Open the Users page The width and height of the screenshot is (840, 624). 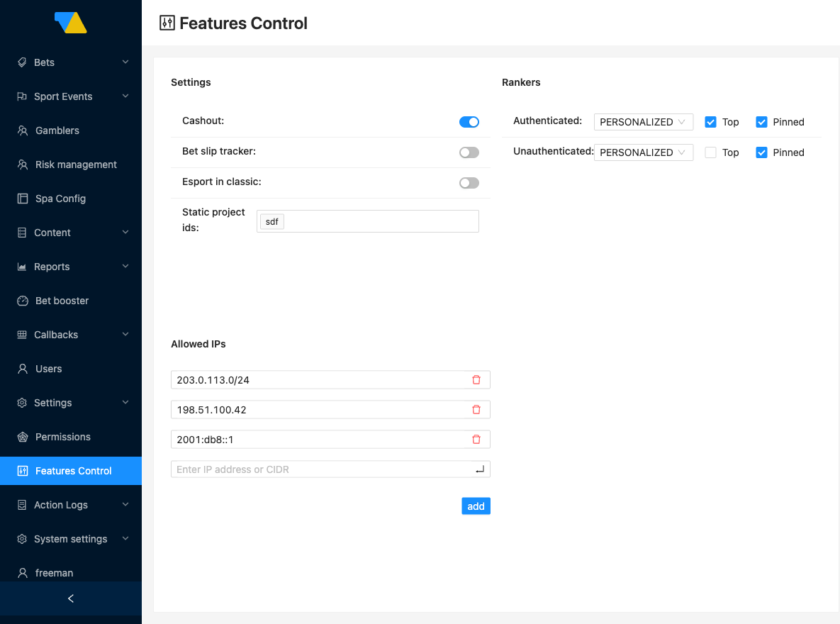(x=71, y=369)
